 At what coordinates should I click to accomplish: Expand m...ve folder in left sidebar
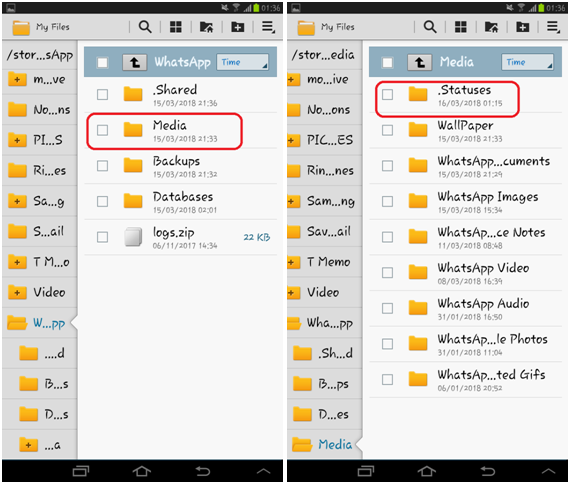click(x=17, y=79)
